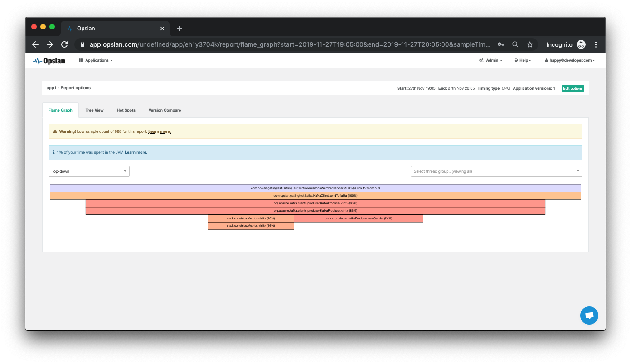
Task: Switch to the Tree View tab
Action: pyautogui.click(x=94, y=110)
